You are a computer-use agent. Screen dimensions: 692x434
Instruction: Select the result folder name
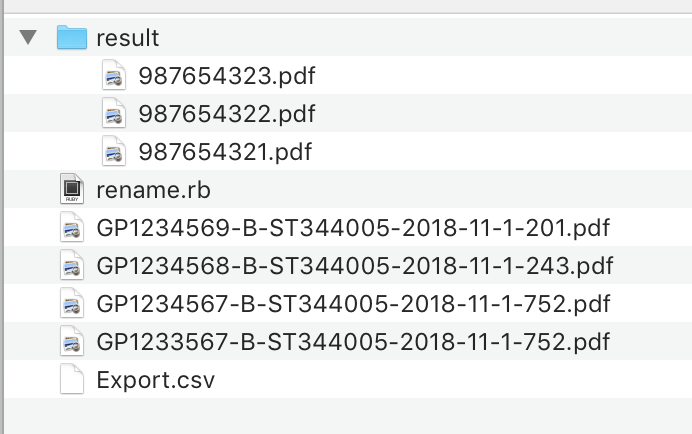tap(128, 39)
